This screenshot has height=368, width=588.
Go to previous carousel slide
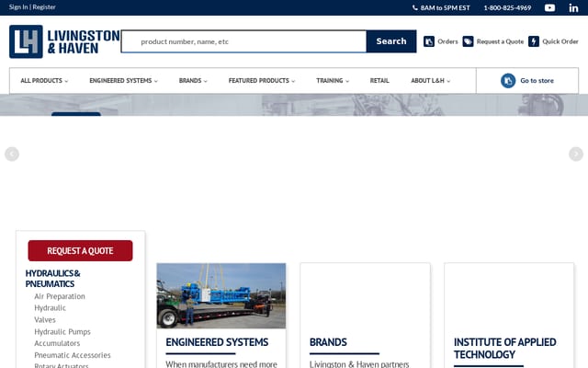[x=12, y=154]
